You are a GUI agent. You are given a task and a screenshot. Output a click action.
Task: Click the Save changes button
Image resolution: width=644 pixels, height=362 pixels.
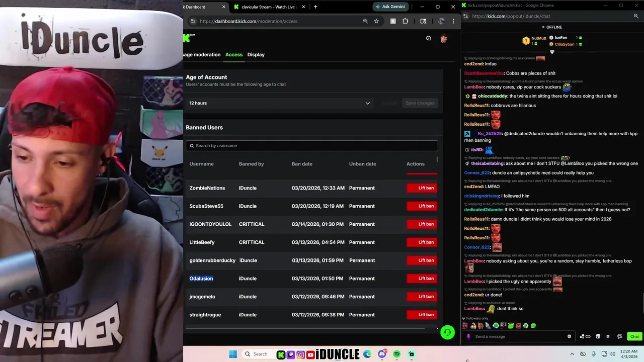[420, 103]
